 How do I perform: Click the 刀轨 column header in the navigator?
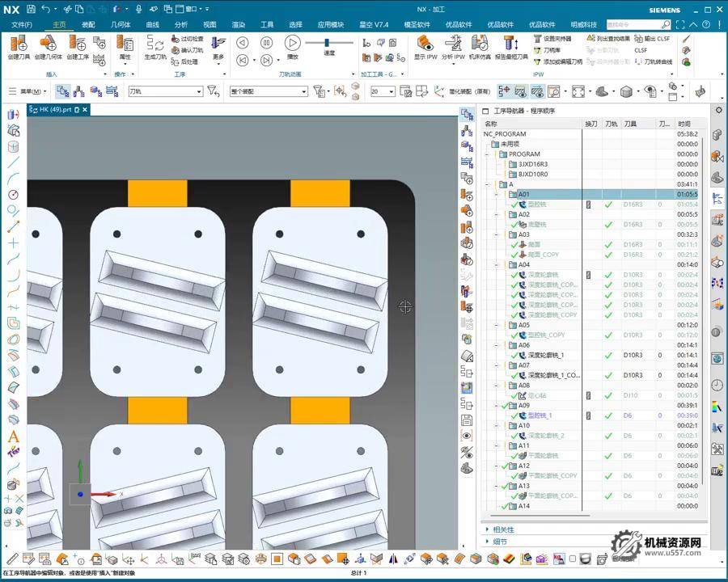(x=611, y=124)
